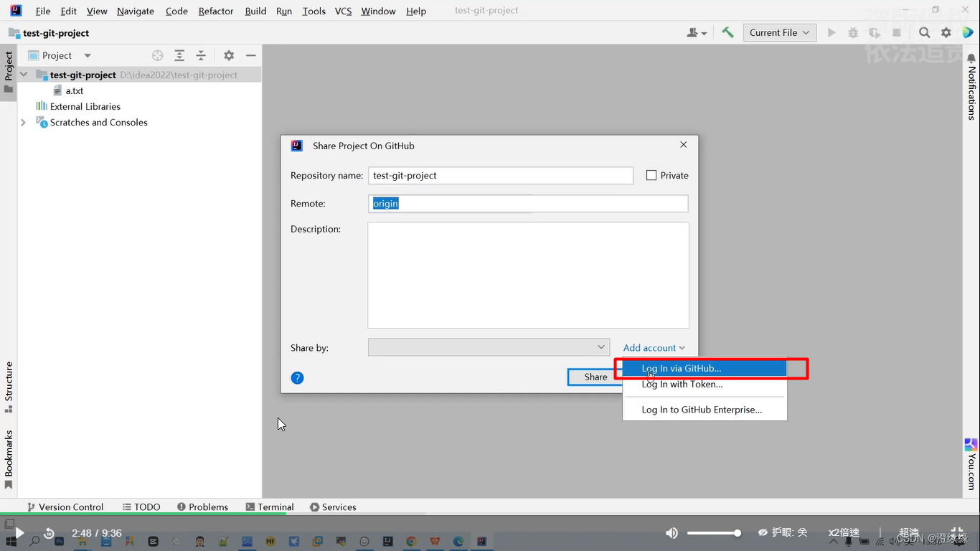
Task: Click Select Opened File target icon
Action: (158, 55)
